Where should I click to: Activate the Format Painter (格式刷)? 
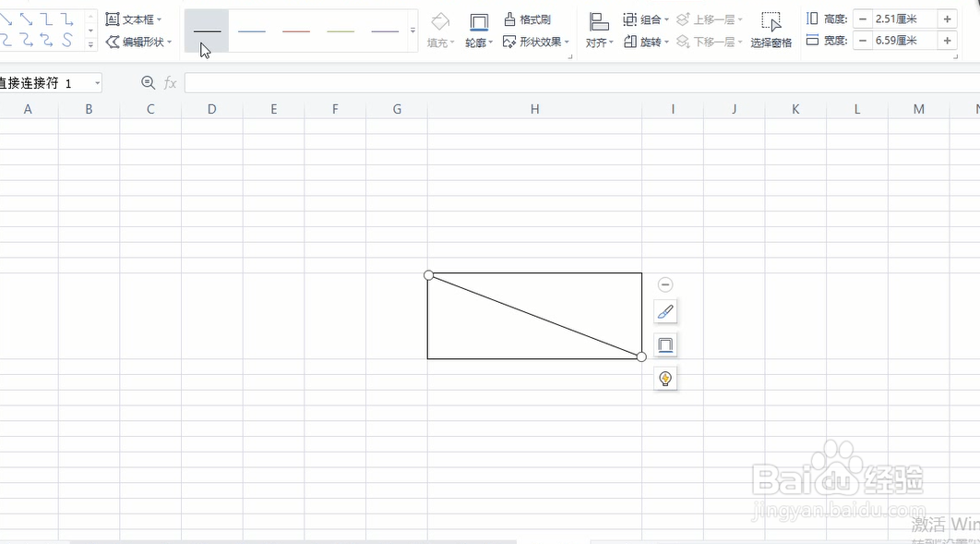(x=528, y=19)
